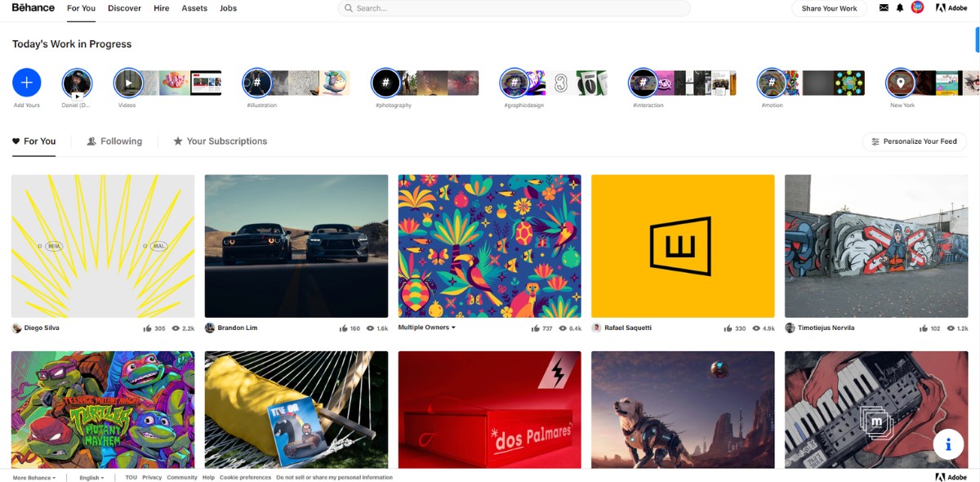This screenshot has width=980, height=482.
Task: Open the Privacy link in the footer
Action: point(150,477)
